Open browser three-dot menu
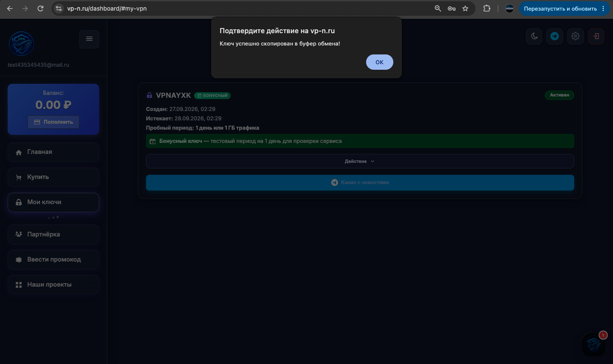Screen dimensions: 613x364 603,9
